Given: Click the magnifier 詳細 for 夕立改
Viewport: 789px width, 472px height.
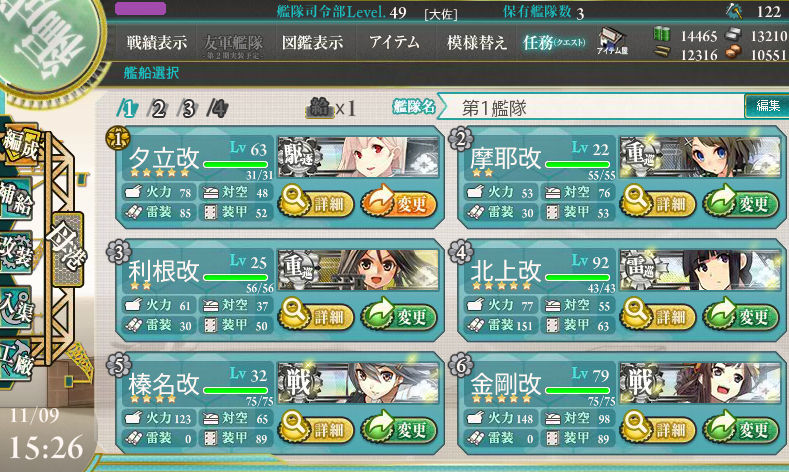Looking at the screenshot, I should point(316,202).
